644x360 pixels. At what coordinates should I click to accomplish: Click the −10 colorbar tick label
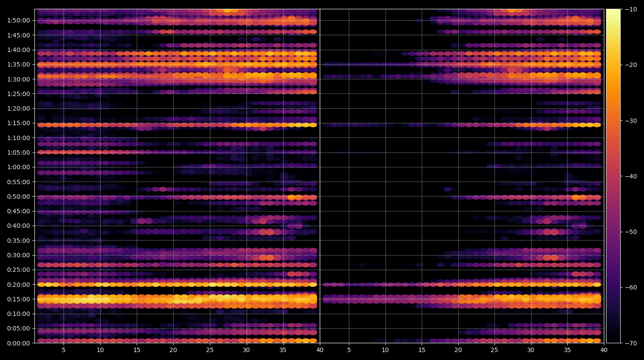click(x=631, y=9)
